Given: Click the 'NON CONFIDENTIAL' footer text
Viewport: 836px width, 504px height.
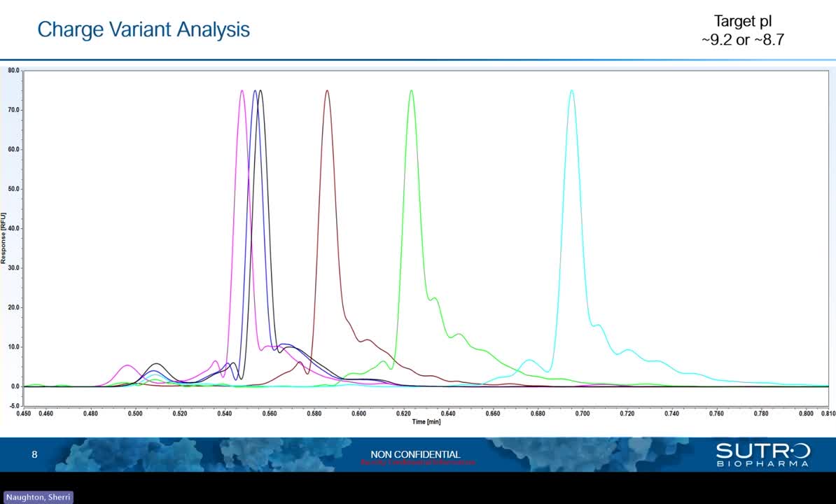Looking at the screenshot, I should pyautogui.click(x=415, y=454).
